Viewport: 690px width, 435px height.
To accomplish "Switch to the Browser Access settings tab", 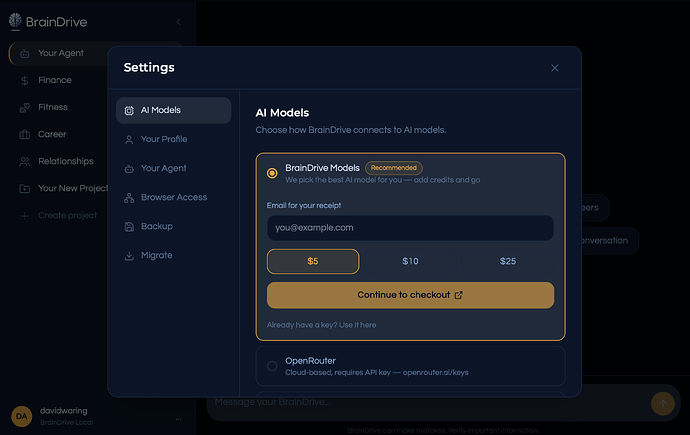I will click(173, 197).
